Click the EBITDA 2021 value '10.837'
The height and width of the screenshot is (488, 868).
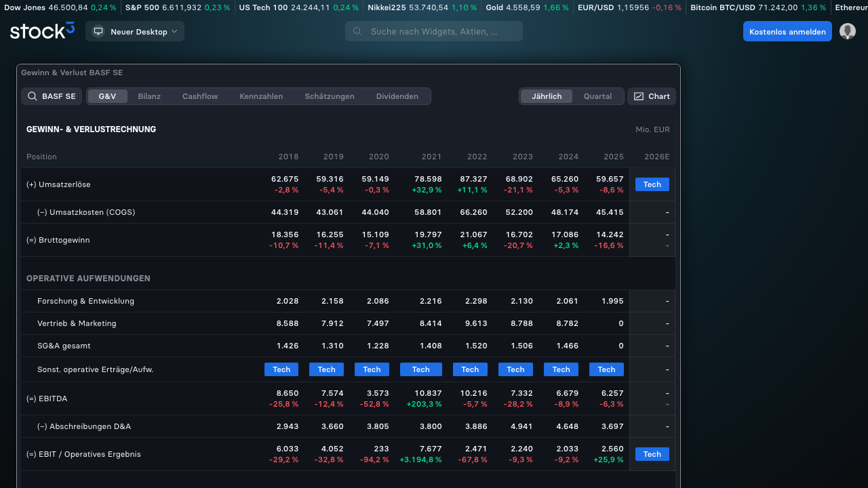(428, 393)
